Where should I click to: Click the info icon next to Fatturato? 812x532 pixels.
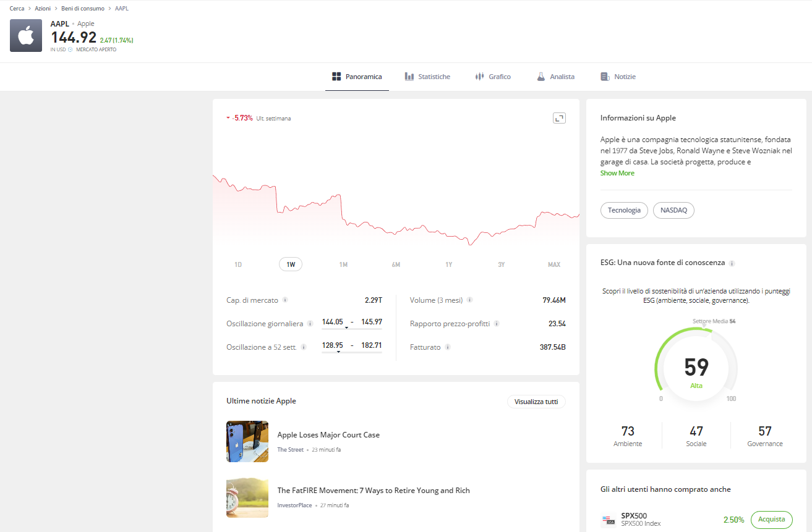click(448, 347)
